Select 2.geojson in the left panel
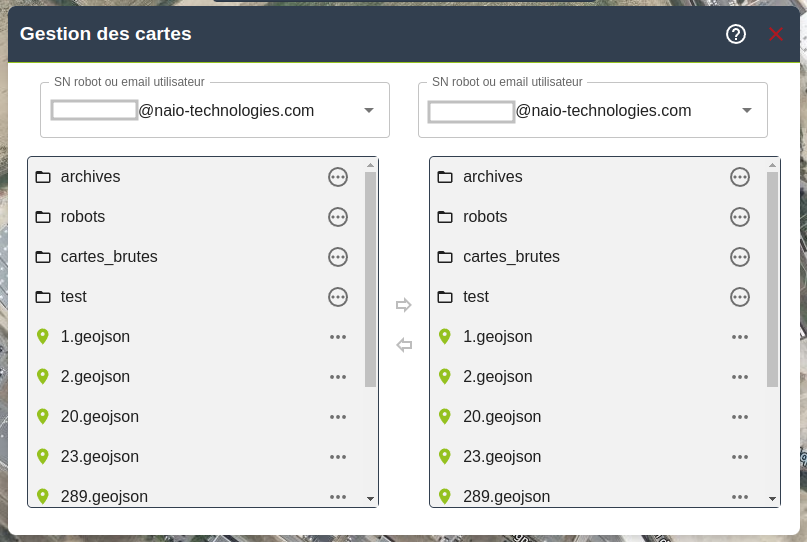 pos(95,377)
